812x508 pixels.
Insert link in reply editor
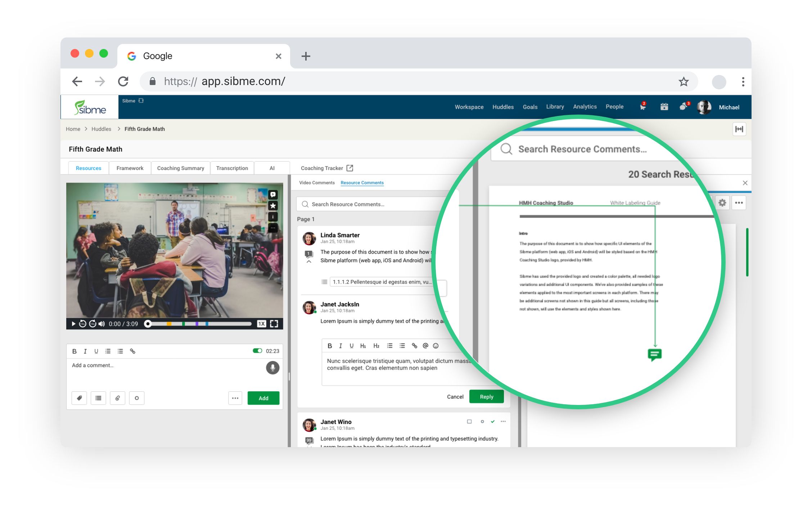point(415,346)
